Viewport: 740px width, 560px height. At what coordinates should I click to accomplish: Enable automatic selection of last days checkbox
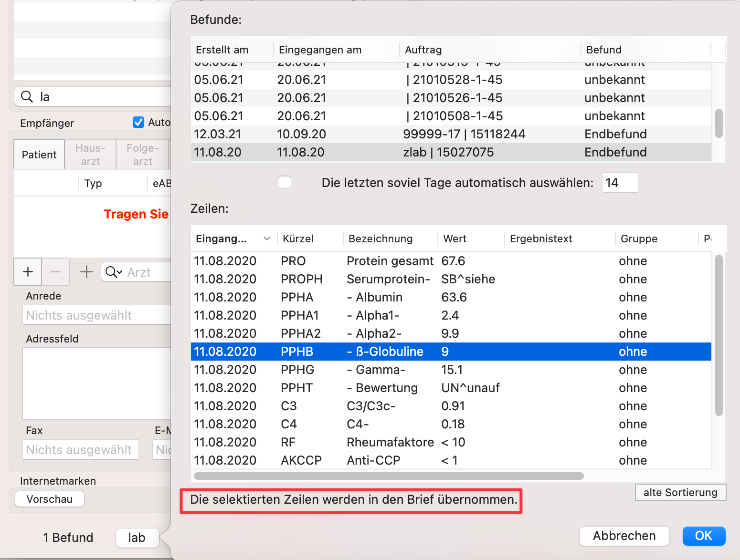pos(285,182)
